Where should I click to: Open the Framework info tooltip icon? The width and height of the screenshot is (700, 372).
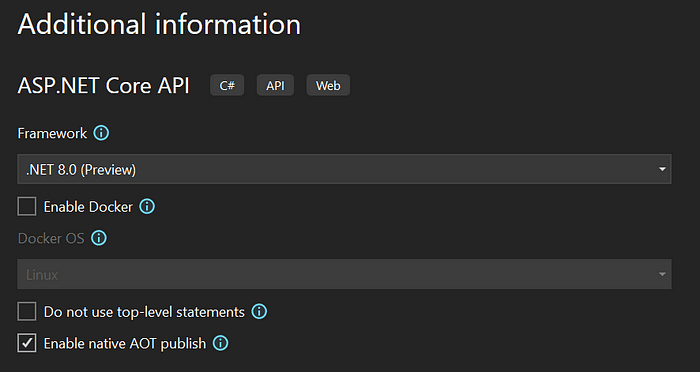tap(101, 133)
